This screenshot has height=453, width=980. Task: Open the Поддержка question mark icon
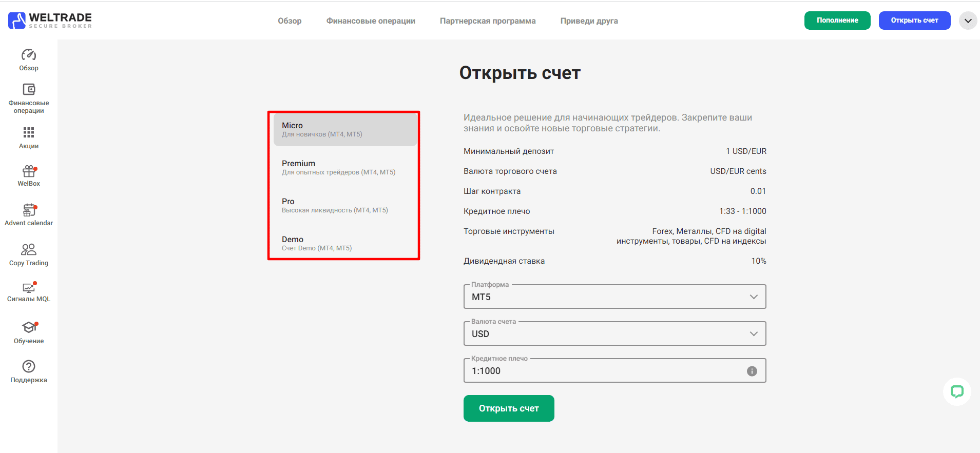pyautogui.click(x=29, y=366)
